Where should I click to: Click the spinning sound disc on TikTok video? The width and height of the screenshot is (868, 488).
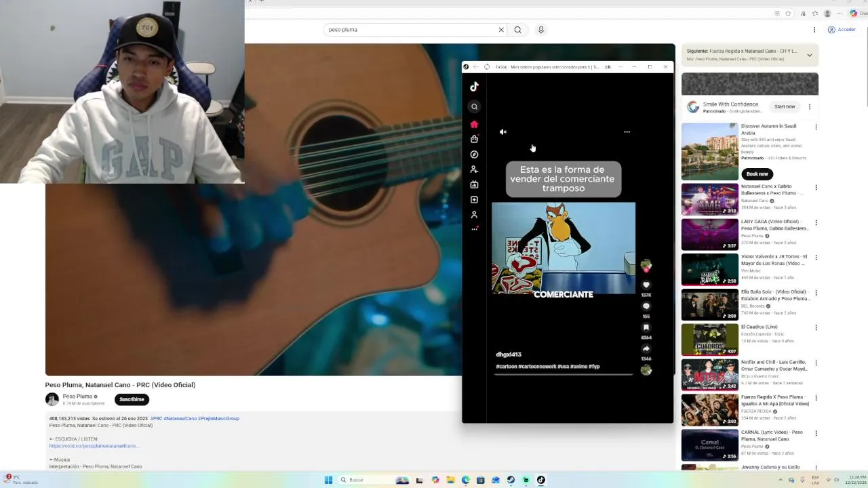pos(646,369)
